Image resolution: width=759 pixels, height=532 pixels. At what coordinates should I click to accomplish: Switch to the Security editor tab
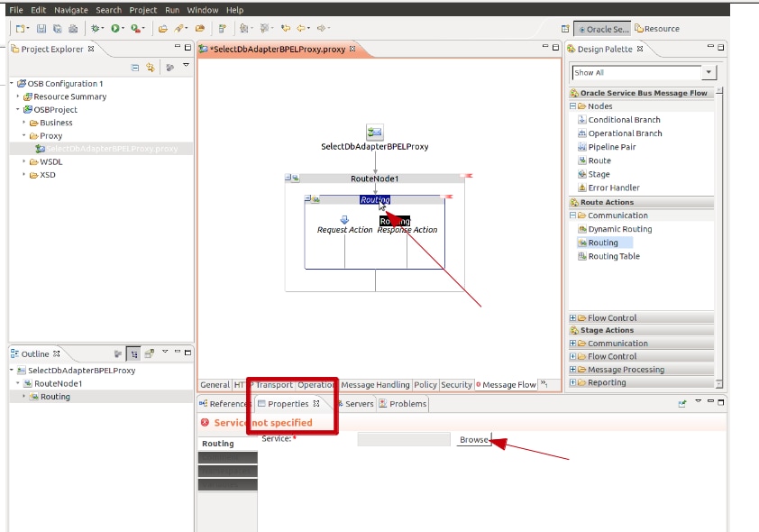point(456,385)
